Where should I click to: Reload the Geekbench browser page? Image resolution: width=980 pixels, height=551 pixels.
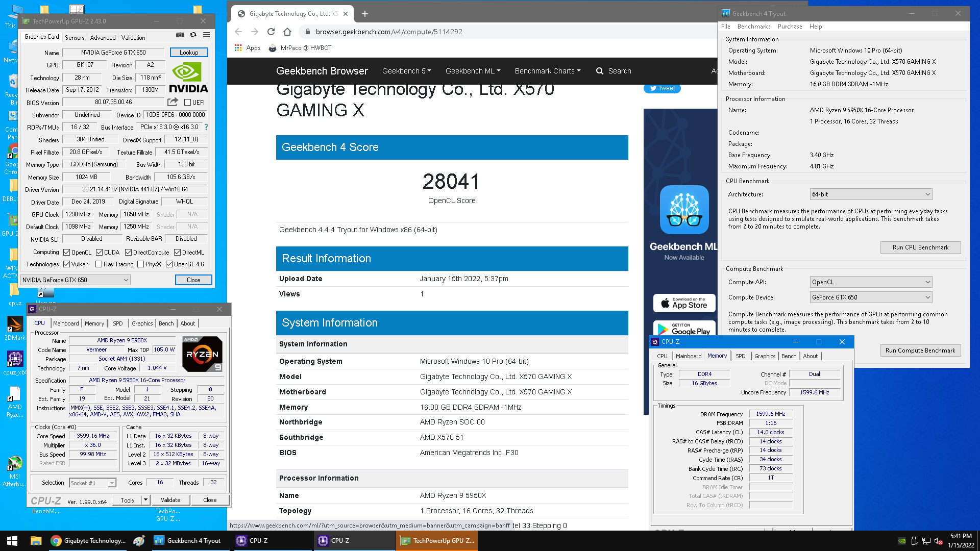click(x=271, y=32)
